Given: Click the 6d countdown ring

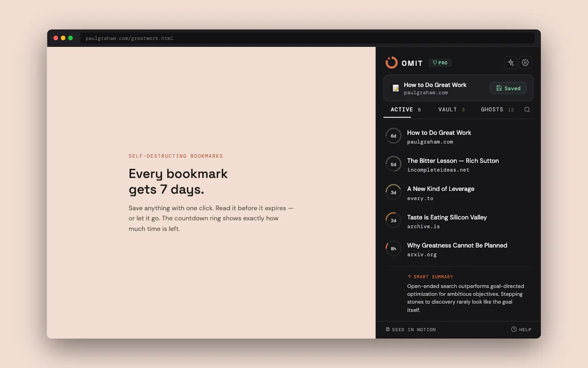Looking at the screenshot, I should click(393, 136).
